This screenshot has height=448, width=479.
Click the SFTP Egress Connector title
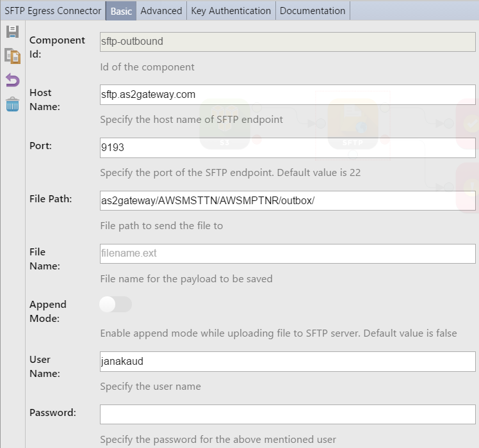tap(53, 11)
